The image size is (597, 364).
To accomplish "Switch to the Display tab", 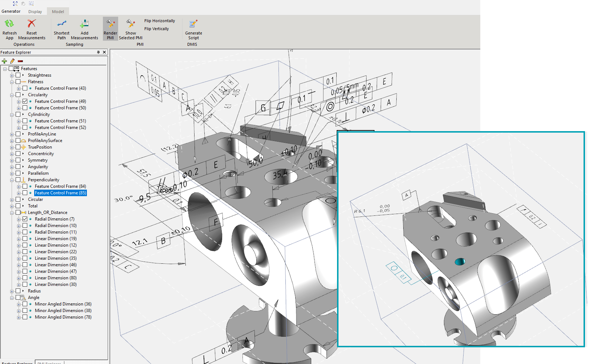I will [x=35, y=12].
